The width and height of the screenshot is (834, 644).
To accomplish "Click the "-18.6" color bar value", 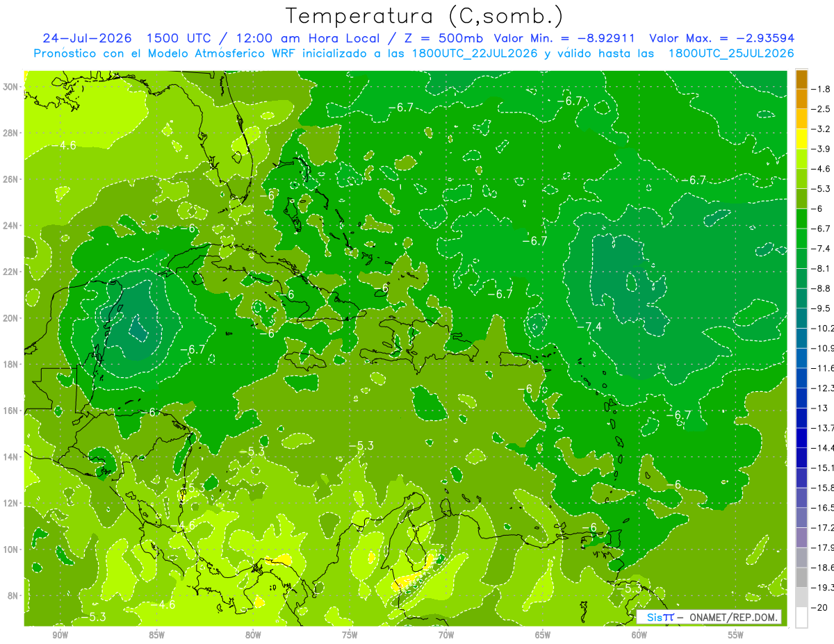I will pyautogui.click(x=823, y=567).
